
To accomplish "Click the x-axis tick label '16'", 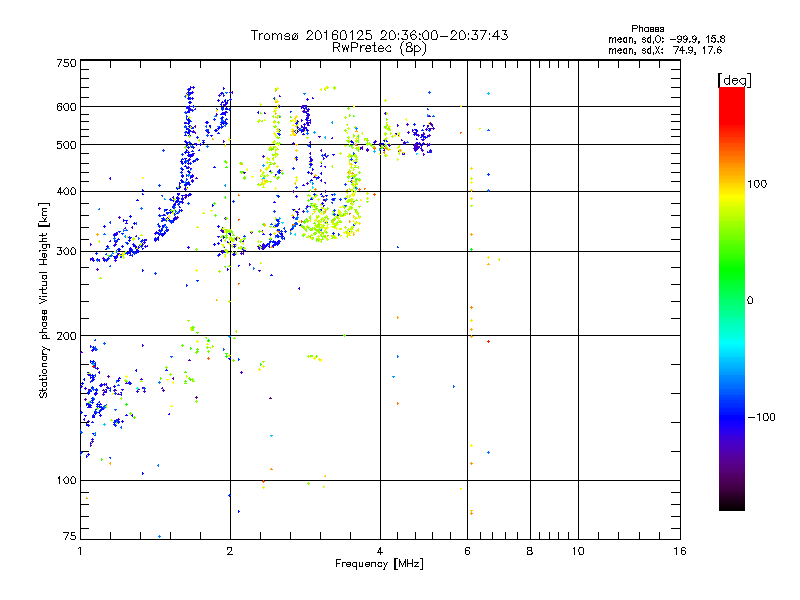I will tap(680, 551).
